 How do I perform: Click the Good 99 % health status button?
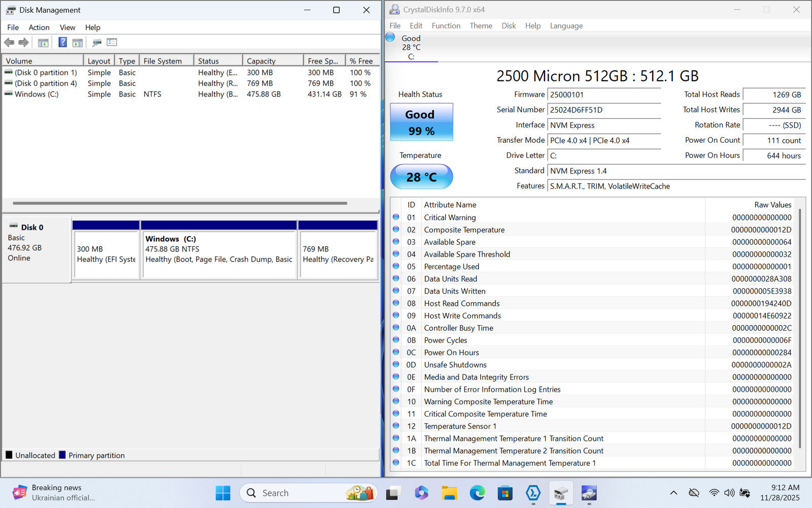[421, 122]
